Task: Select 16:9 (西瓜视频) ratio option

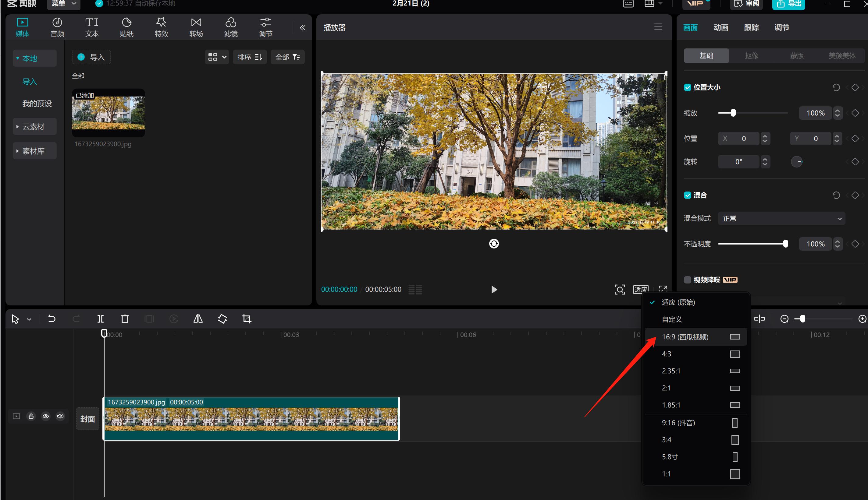Action: click(x=685, y=337)
